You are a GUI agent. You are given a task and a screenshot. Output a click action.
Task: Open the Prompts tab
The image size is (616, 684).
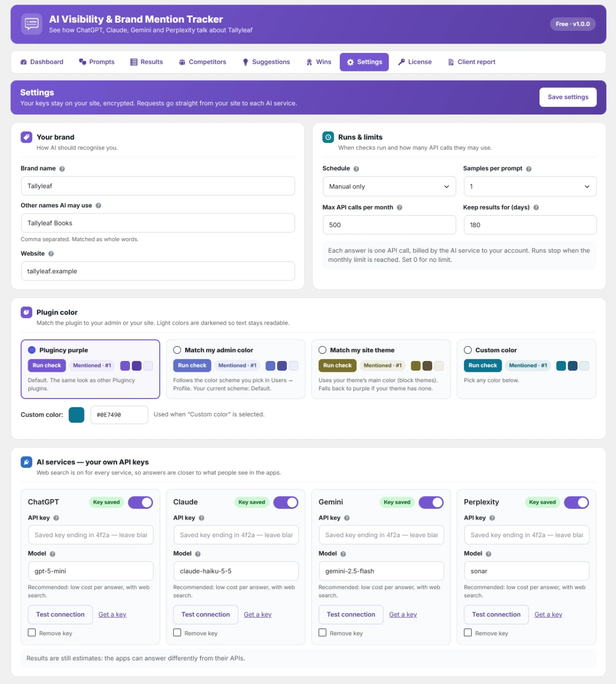tap(97, 62)
